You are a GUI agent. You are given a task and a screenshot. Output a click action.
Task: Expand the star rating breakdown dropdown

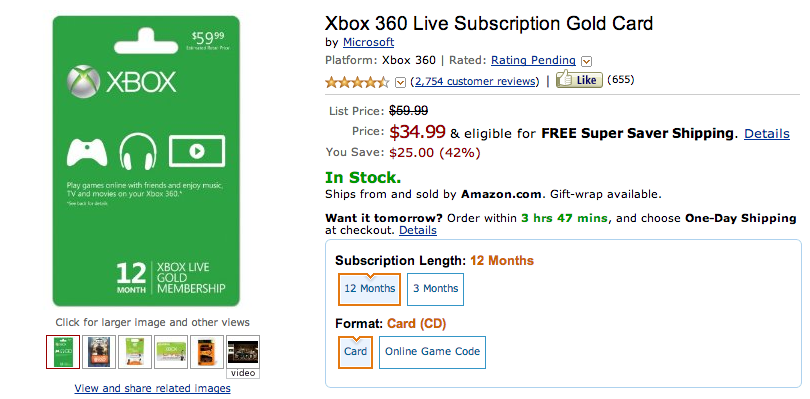pyautogui.click(x=400, y=82)
